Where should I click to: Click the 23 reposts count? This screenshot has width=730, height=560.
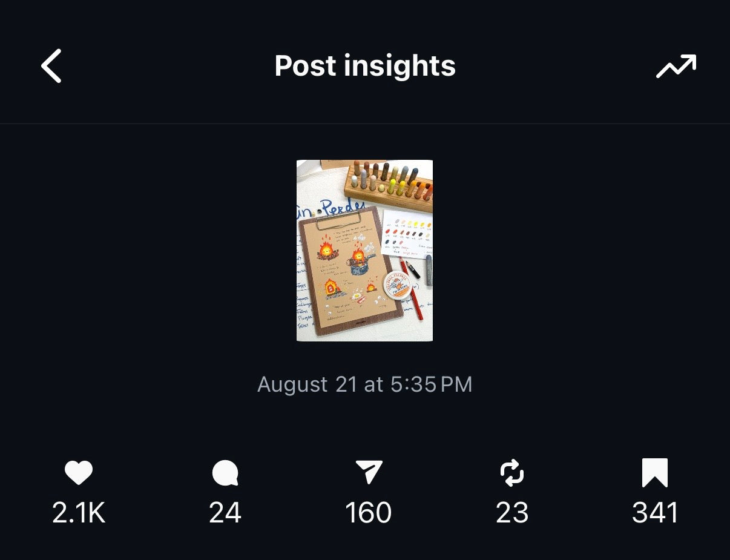(512, 513)
